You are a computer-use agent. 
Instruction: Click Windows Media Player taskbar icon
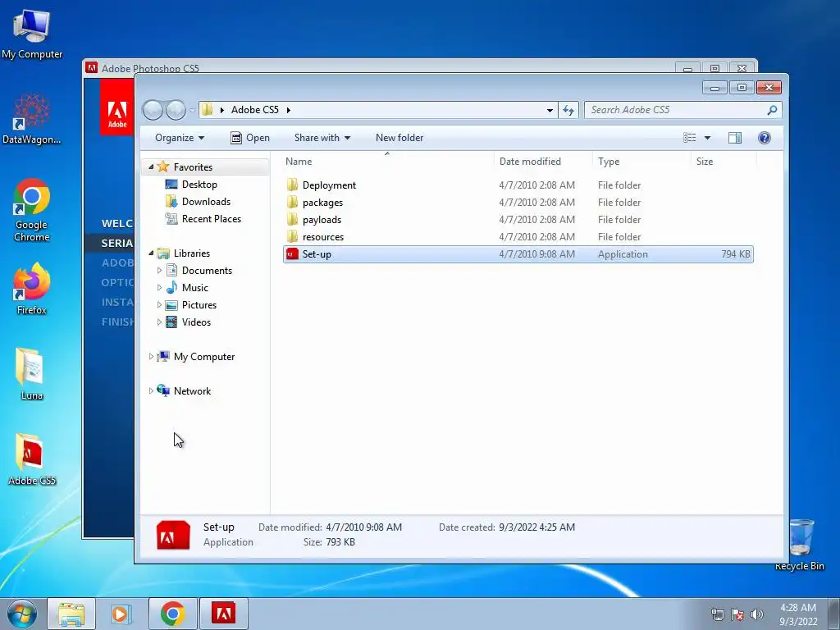click(x=121, y=614)
